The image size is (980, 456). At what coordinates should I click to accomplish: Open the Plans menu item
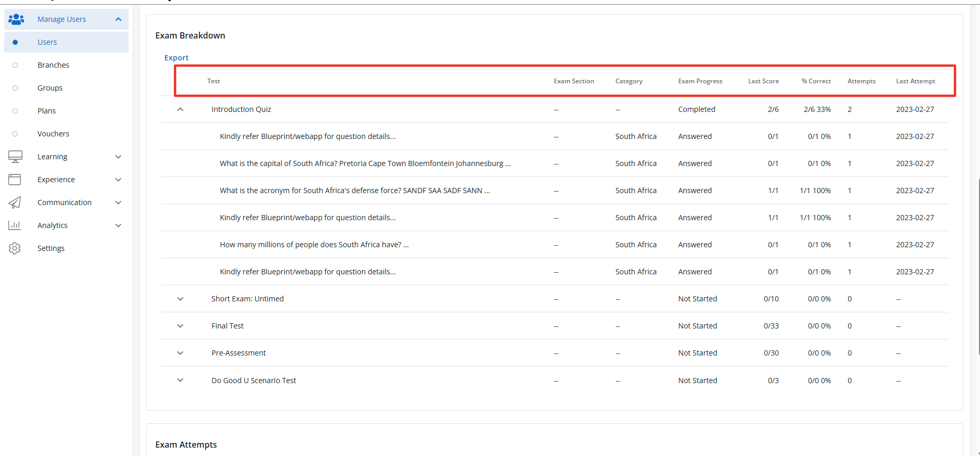pos(46,111)
